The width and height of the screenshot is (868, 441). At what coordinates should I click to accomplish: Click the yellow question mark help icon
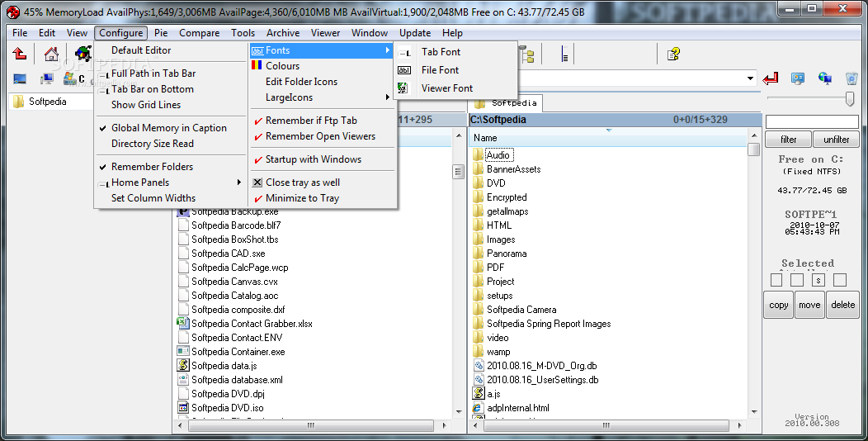tap(673, 55)
